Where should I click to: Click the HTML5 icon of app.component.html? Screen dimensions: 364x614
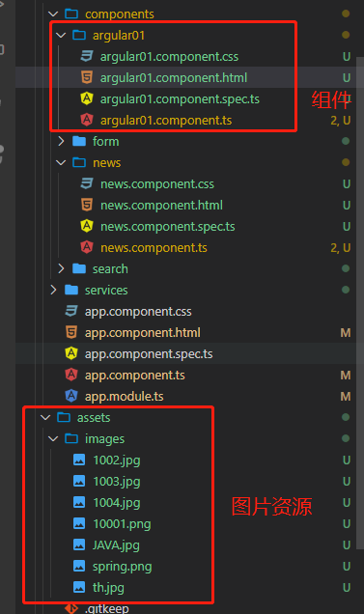[x=70, y=332]
